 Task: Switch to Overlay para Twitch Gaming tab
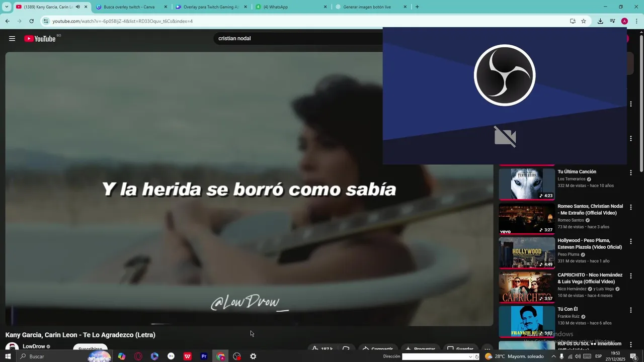click(211, 7)
